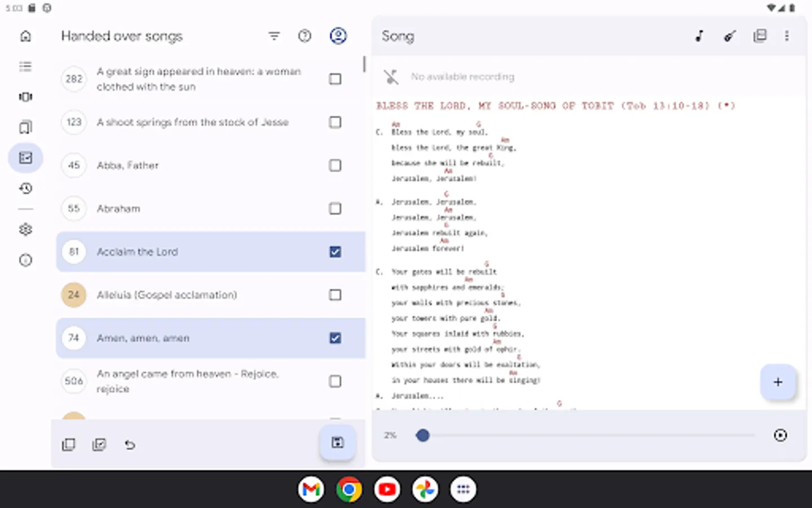Check the box for song 282
Viewport: 812px width, 508px height.
point(335,79)
